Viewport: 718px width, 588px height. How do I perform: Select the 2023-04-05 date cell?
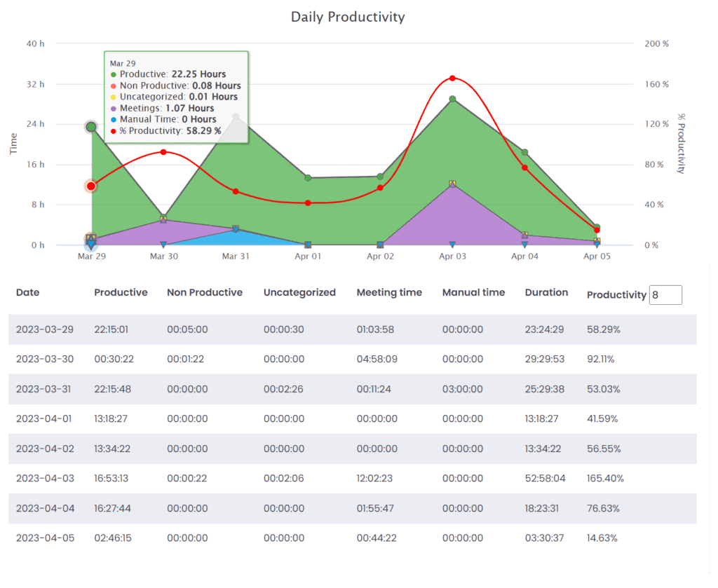point(45,538)
